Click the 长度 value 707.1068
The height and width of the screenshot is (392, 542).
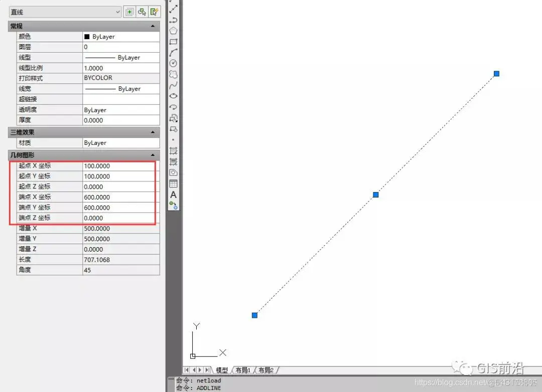121,260
